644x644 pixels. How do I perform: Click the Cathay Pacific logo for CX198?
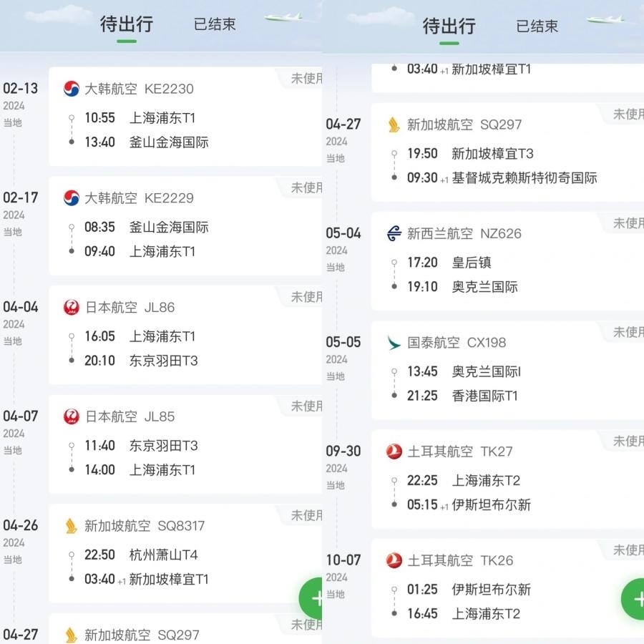click(394, 343)
